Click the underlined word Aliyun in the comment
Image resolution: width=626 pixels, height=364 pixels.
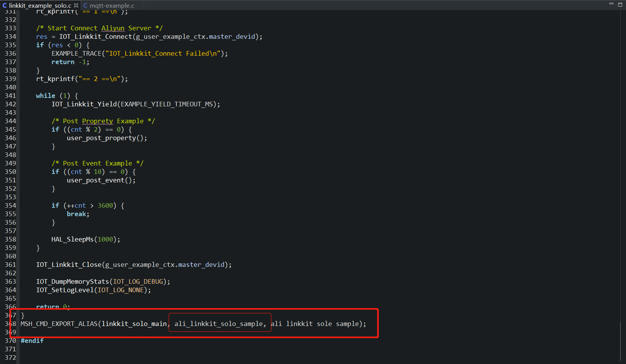113,28
